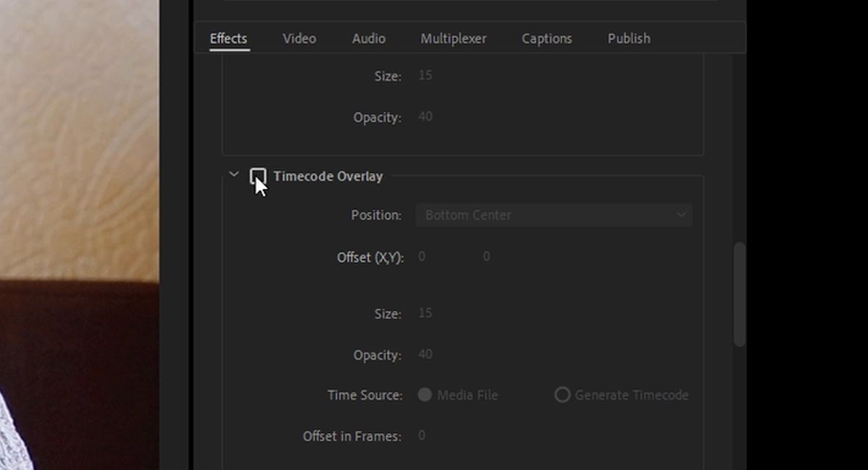Image resolution: width=868 pixels, height=470 pixels.
Task: Click the Offset Y value field
Action: (486, 257)
